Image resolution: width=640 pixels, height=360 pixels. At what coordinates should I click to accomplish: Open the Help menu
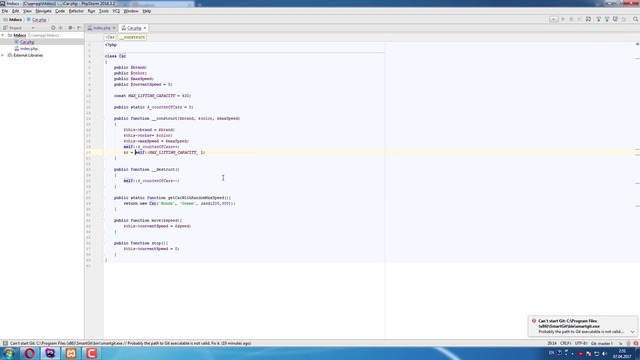[147, 11]
